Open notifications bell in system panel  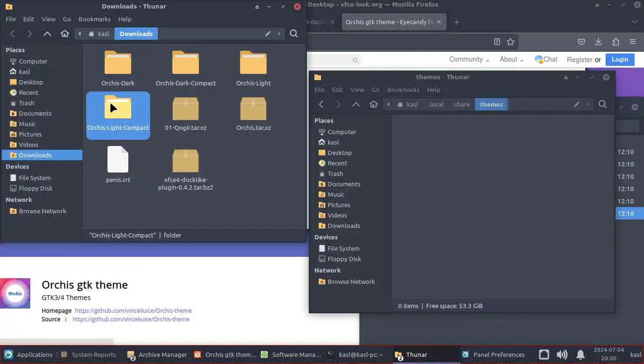pos(581,355)
